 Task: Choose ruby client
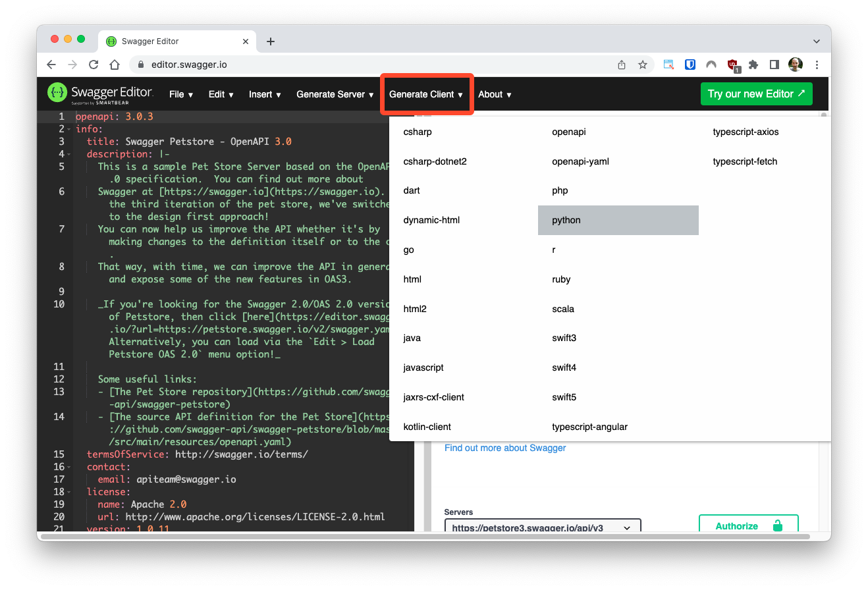pos(618,279)
